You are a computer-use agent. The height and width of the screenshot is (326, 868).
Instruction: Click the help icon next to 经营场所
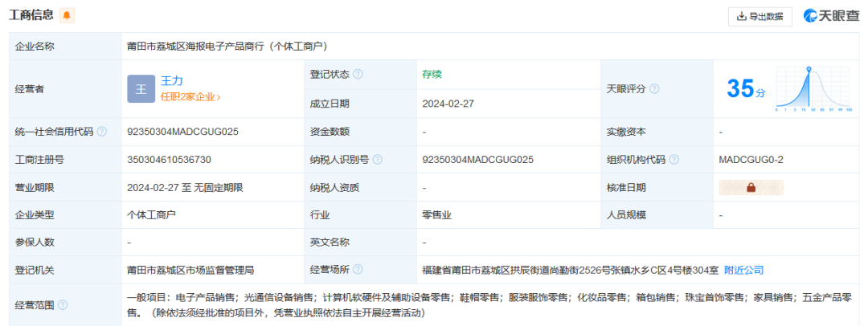click(358, 270)
